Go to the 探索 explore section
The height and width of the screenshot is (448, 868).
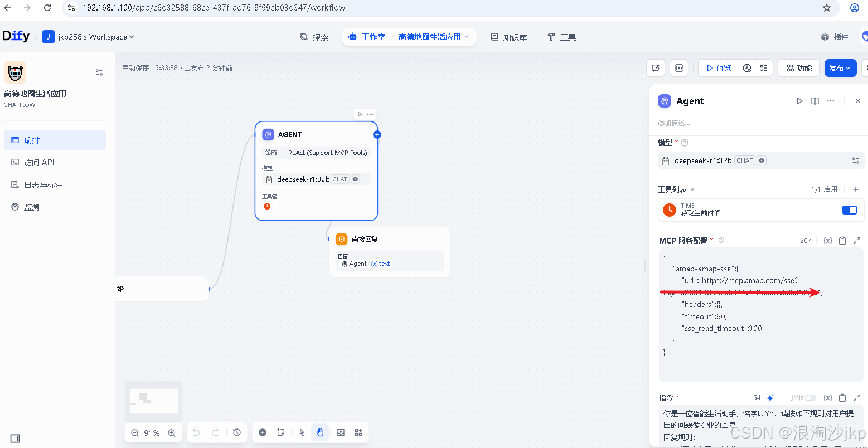pyautogui.click(x=314, y=37)
